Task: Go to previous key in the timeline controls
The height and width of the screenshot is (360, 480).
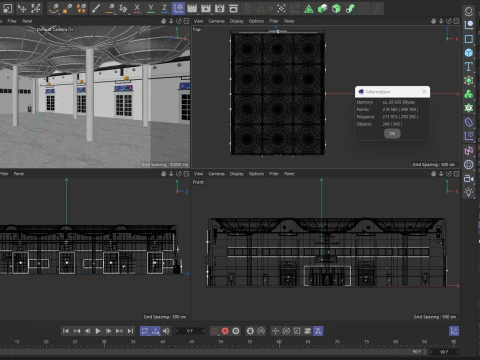Action: [x=77, y=331]
